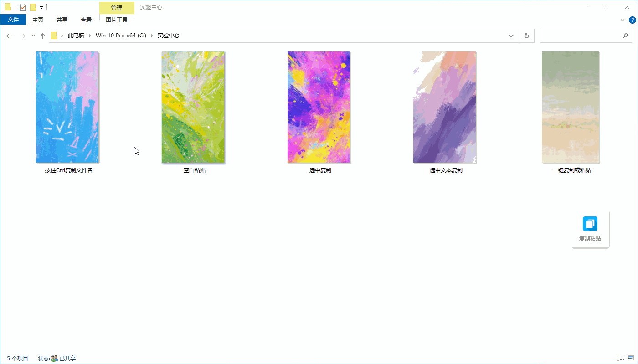Select the green thumbnail 空白粘贴
The width and height of the screenshot is (638, 364).
[x=193, y=107]
